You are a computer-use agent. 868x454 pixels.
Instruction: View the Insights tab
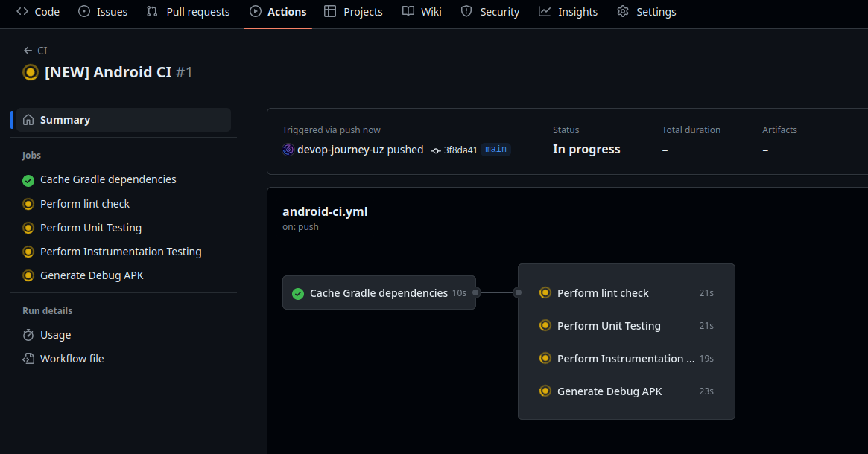(568, 12)
